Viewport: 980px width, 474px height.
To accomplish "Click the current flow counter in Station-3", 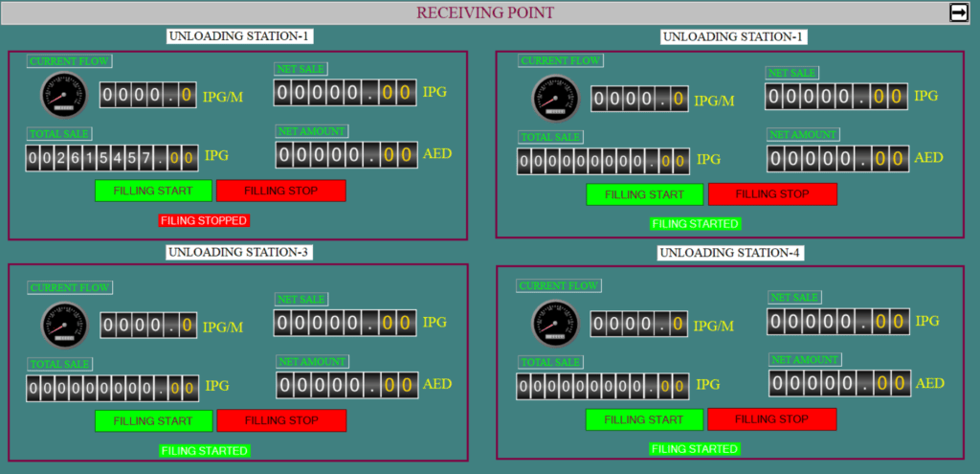I will tap(148, 326).
